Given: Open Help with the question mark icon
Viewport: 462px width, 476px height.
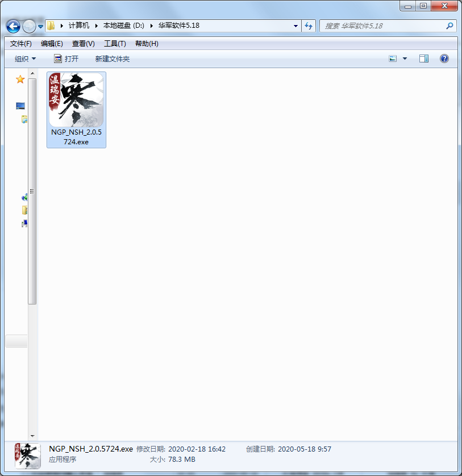Looking at the screenshot, I should 444,59.
